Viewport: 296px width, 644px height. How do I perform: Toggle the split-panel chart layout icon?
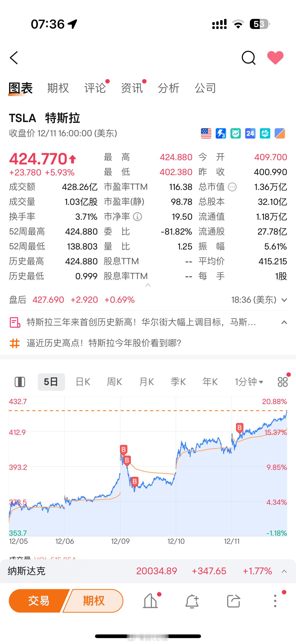tap(20, 382)
